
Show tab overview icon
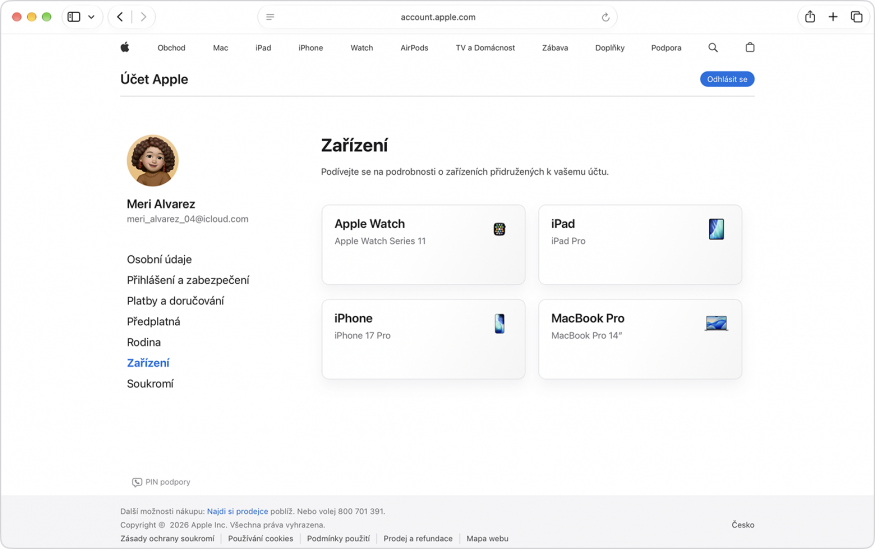click(x=857, y=17)
